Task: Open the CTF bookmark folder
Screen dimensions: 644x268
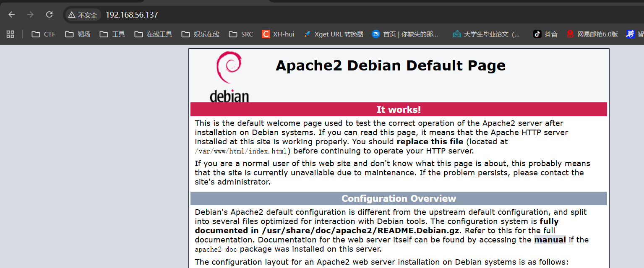Action: pyautogui.click(x=44, y=34)
